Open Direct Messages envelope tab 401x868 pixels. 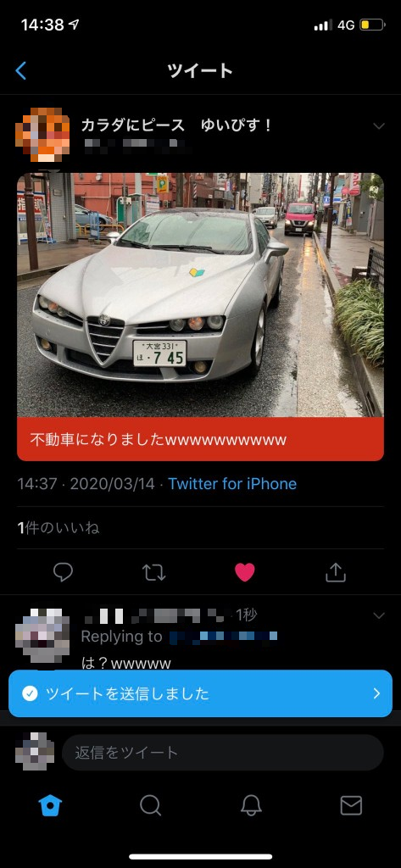[351, 805]
